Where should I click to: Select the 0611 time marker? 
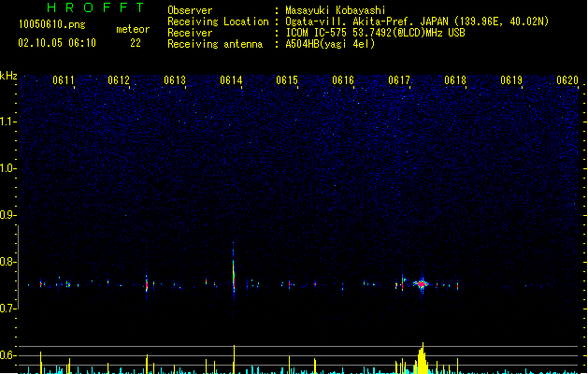[64, 80]
